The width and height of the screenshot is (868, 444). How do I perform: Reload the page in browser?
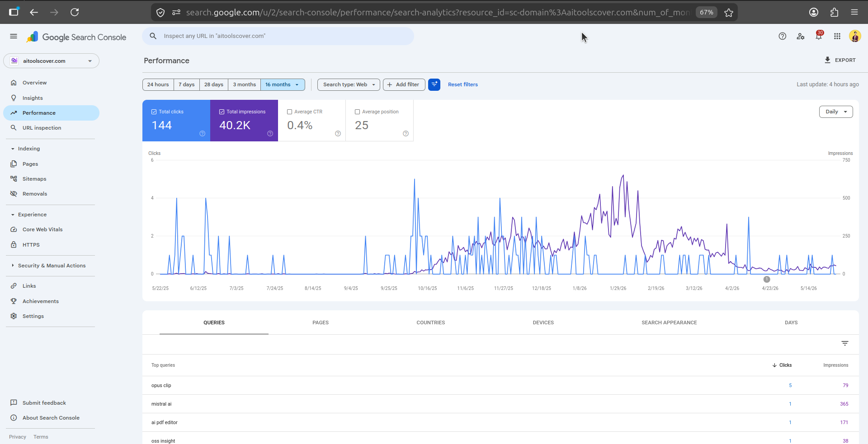[75, 12]
